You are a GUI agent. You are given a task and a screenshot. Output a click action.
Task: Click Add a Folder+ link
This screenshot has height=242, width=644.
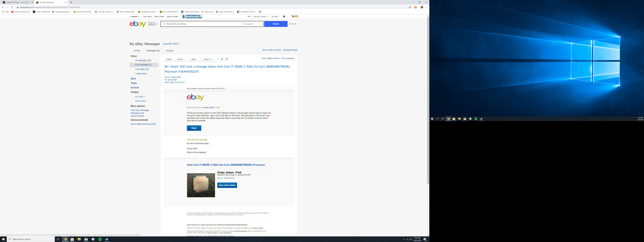[x=141, y=101]
